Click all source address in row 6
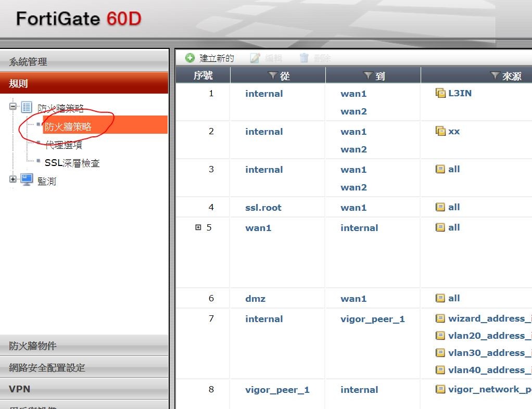 click(454, 298)
